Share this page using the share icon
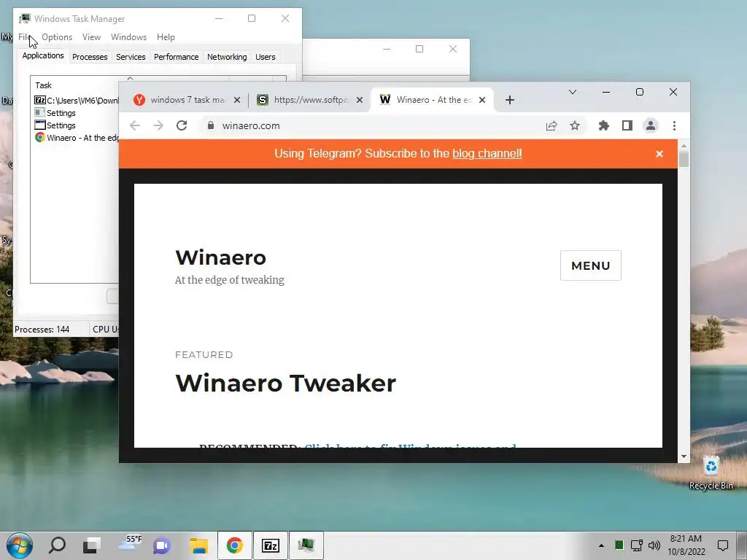The image size is (747, 560). tap(551, 125)
